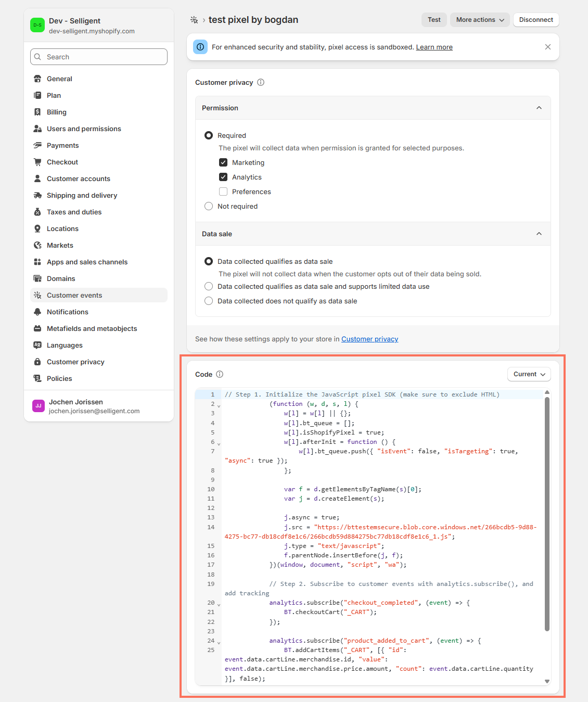588x702 pixels.
Task: Open Shipping and delivery settings
Action: coord(82,195)
